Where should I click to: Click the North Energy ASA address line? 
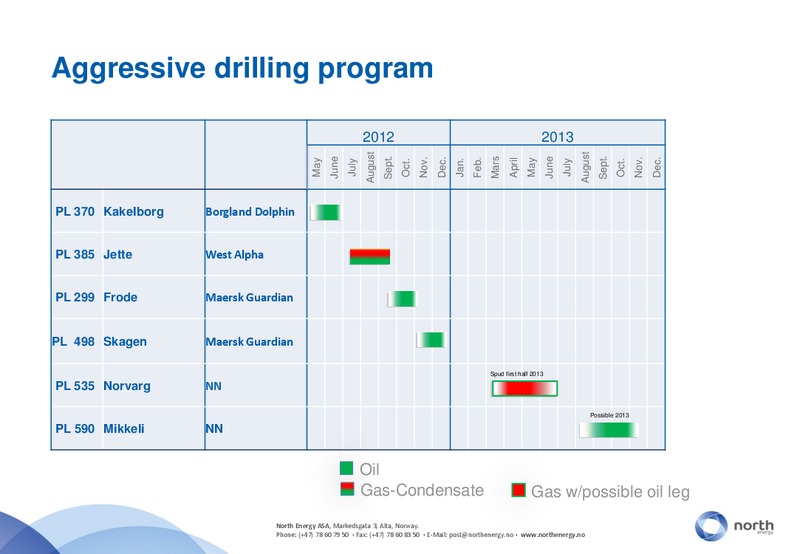(347, 525)
